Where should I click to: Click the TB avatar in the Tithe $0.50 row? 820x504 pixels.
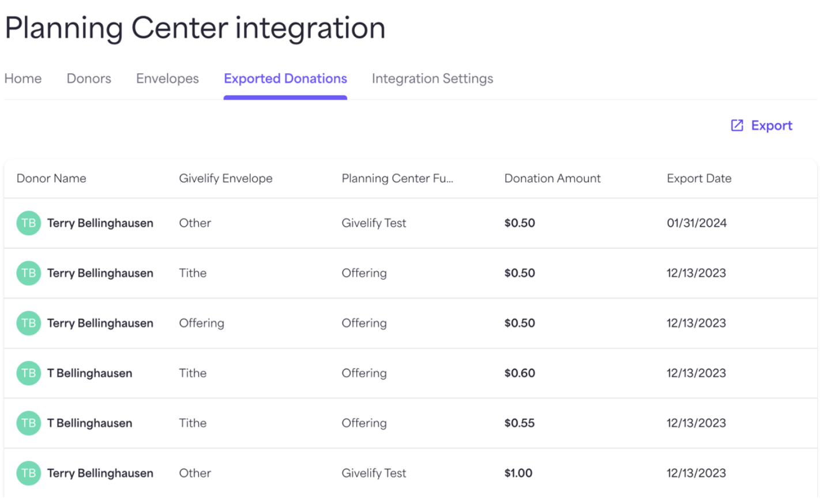click(x=29, y=273)
